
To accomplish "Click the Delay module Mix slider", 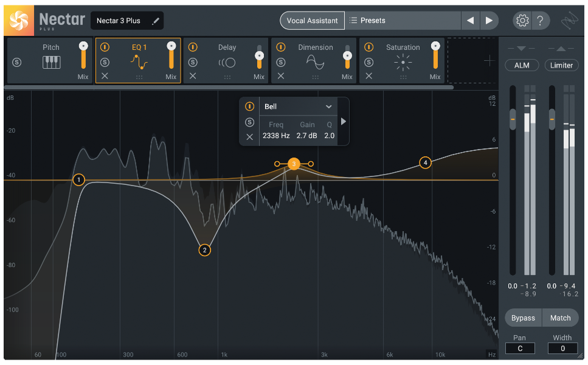I will pyautogui.click(x=259, y=56).
